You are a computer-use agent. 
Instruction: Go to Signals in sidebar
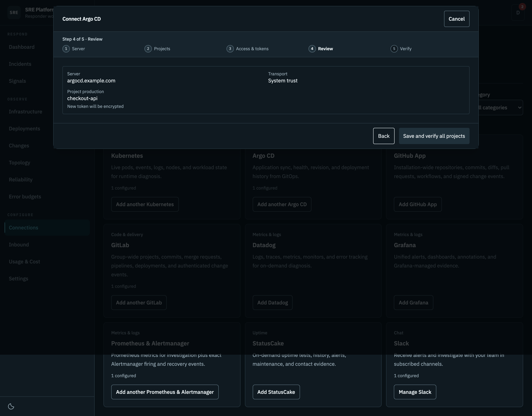47,81
